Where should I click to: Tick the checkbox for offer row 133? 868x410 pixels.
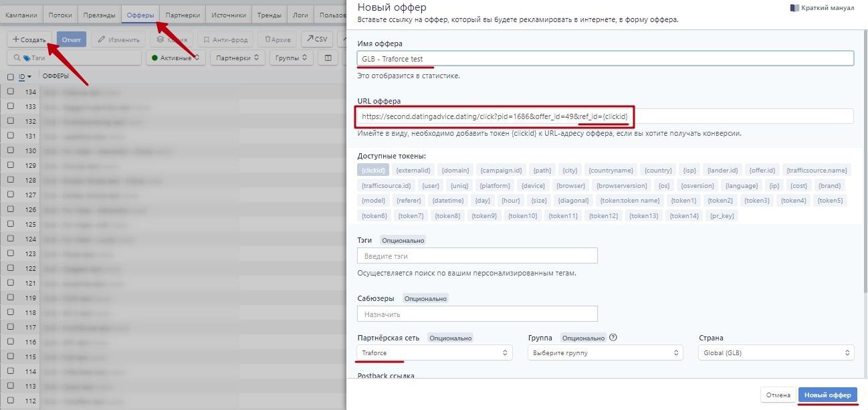[11, 106]
